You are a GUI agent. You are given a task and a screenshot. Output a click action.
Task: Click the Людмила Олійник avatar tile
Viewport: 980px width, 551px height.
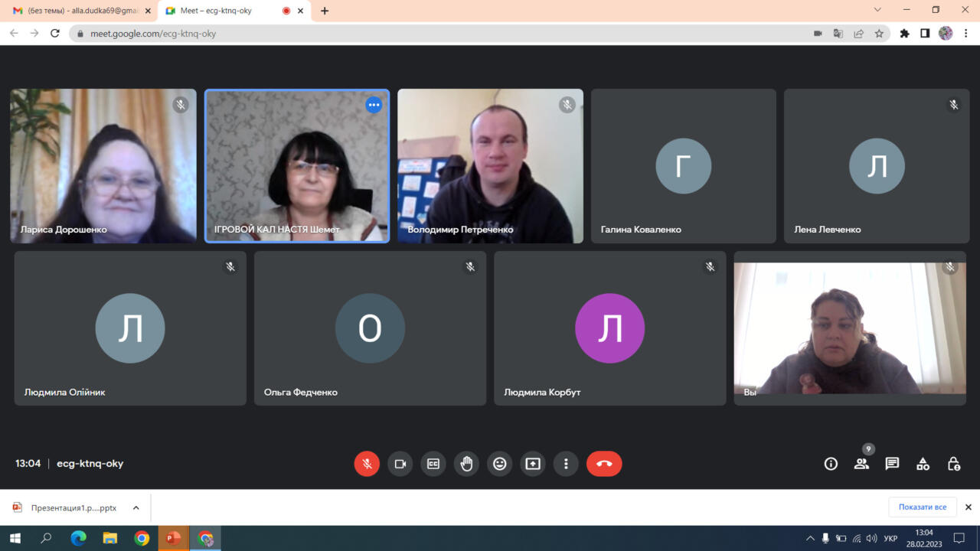pos(130,328)
